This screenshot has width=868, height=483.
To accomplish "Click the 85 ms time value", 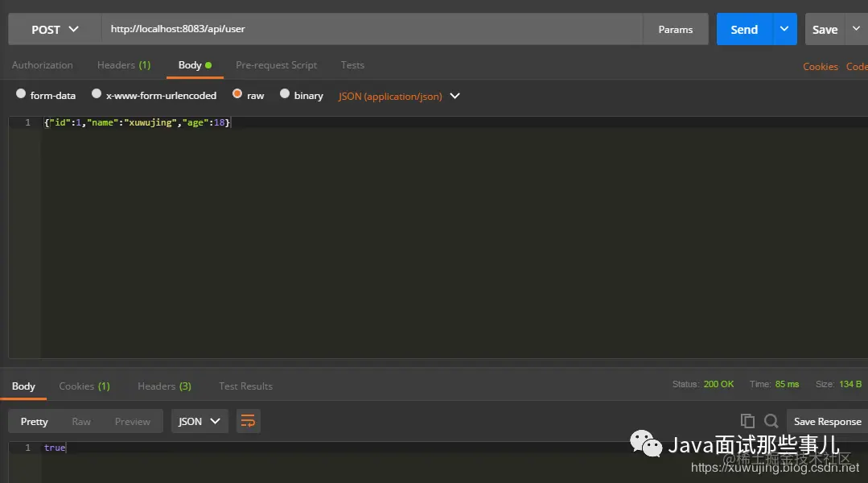I will pyautogui.click(x=787, y=384).
